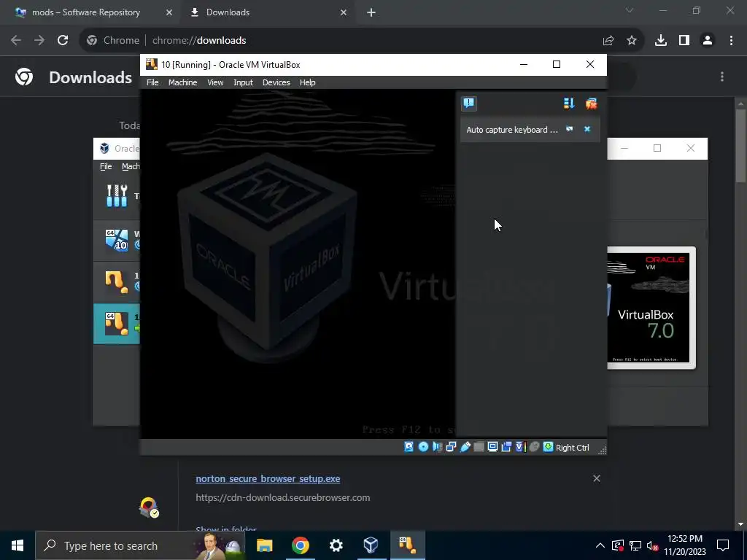747x560 pixels.
Task: Toggle notification ordering arrow icon in VM panel
Action: tap(569, 104)
